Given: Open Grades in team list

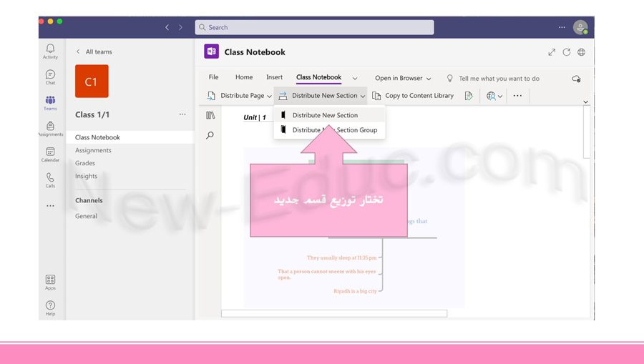Looking at the screenshot, I should (85, 163).
